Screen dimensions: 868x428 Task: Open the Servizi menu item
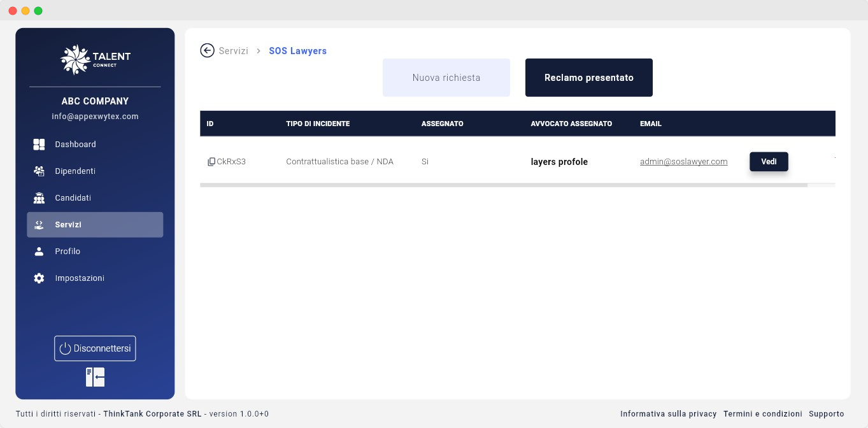click(95, 225)
